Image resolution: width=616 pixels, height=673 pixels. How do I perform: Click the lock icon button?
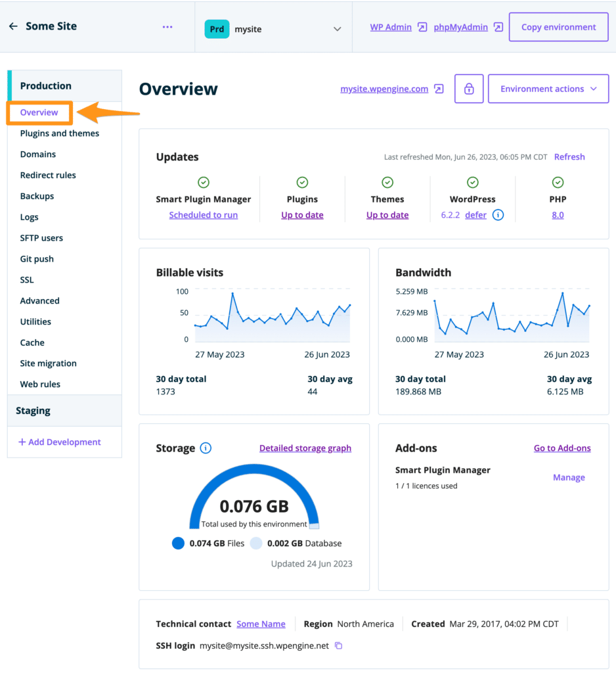click(469, 89)
